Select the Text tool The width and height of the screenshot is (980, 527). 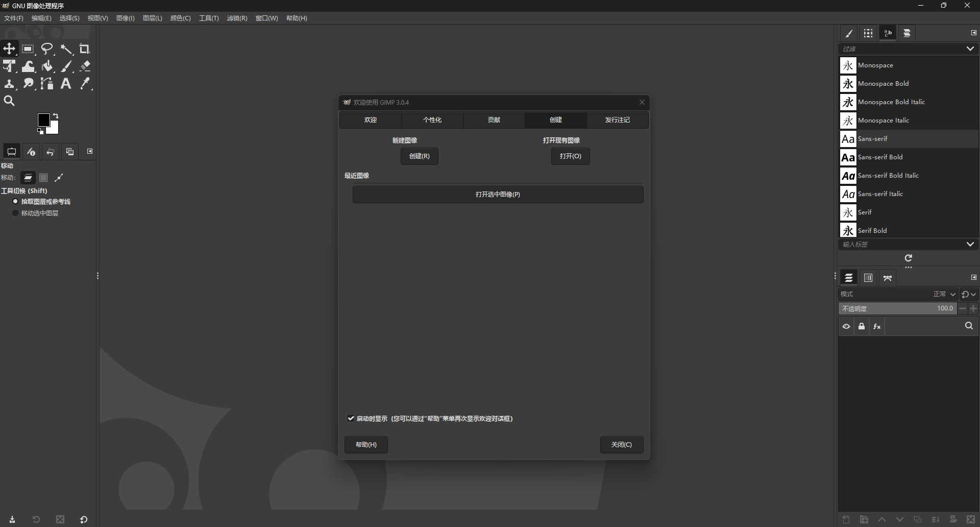tap(66, 84)
